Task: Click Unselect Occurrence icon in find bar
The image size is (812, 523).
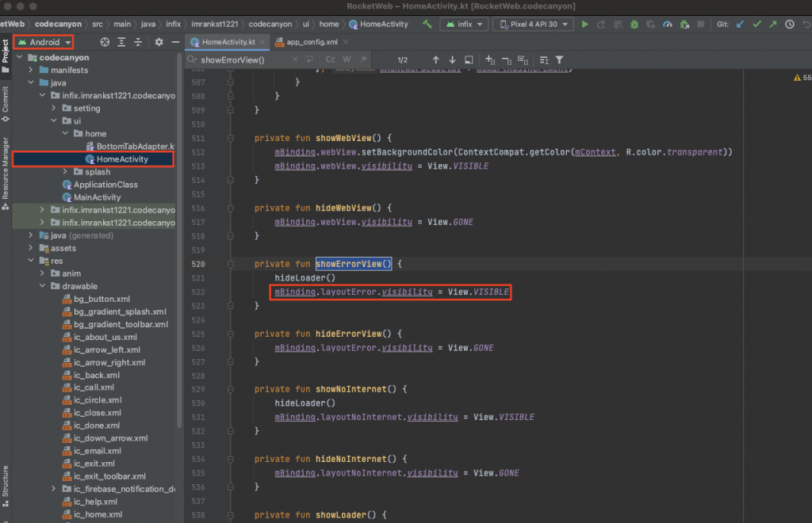Action: tap(507, 60)
